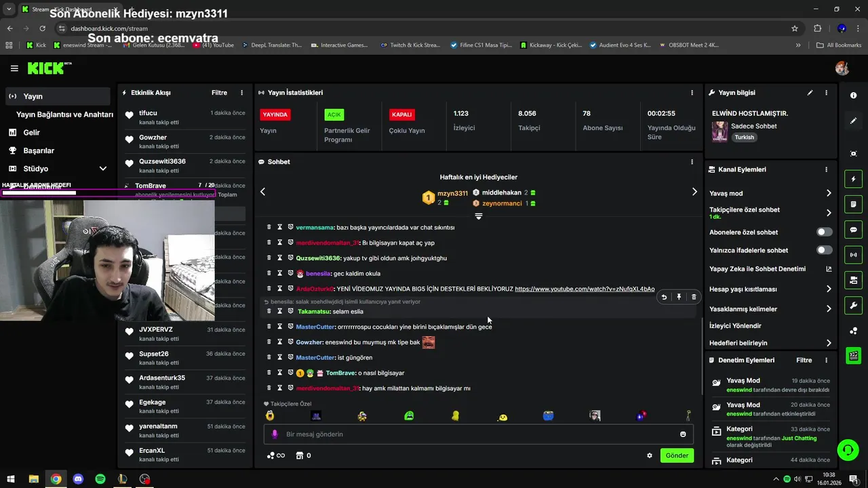Image resolution: width=868 pixels, height=488 pixels.
Task: Click trash icon on vermansama's message
Action: click(269, 227)
